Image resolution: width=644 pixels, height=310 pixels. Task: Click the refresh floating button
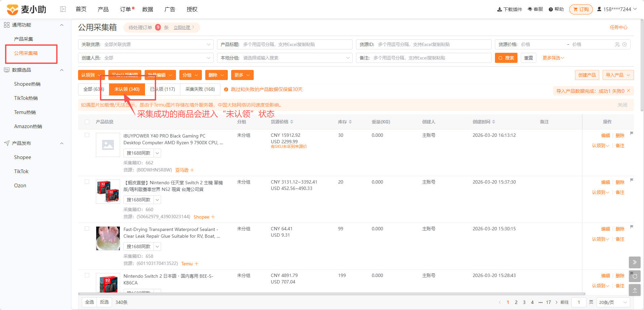click(635, 276)
